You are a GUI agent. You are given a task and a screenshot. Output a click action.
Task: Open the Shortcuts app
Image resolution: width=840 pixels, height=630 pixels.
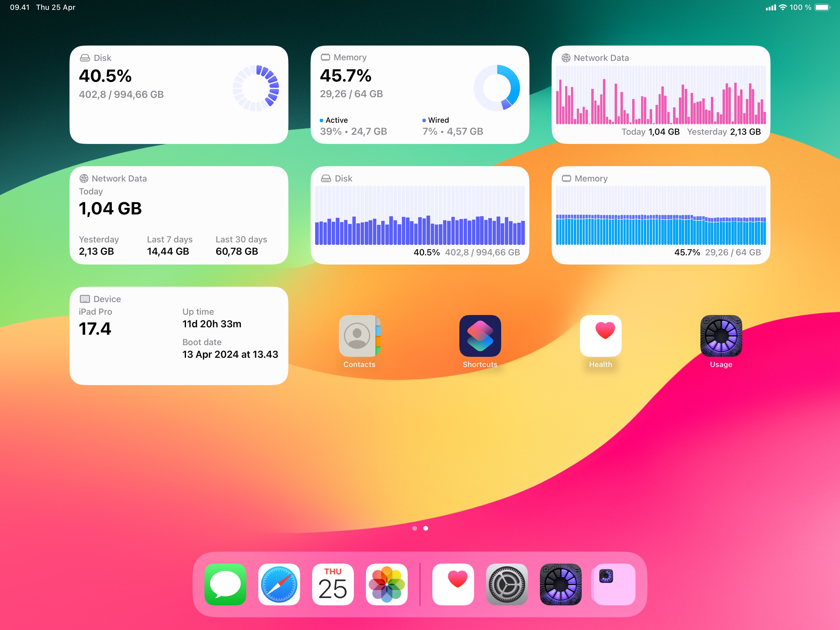pos(480,336)
